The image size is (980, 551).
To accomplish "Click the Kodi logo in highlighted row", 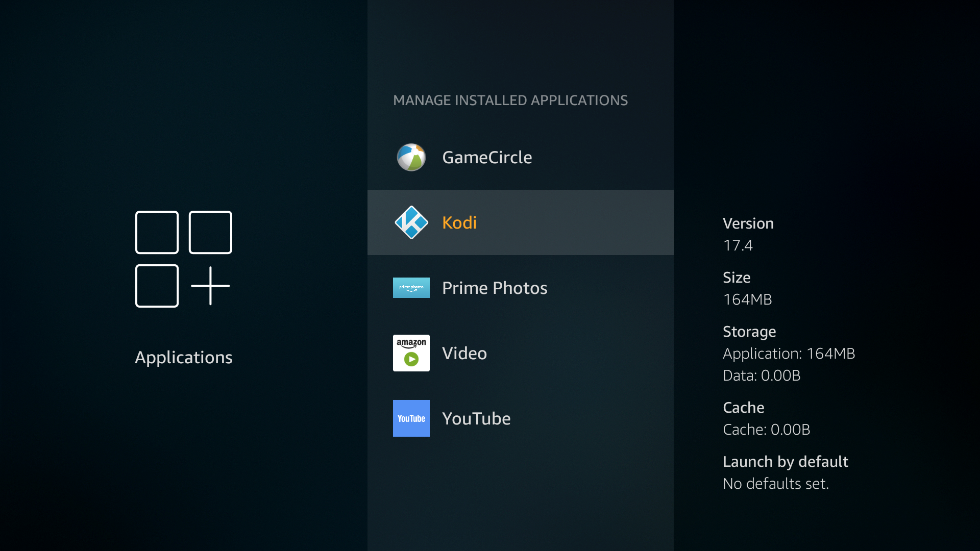I will [x=411, y=222].
